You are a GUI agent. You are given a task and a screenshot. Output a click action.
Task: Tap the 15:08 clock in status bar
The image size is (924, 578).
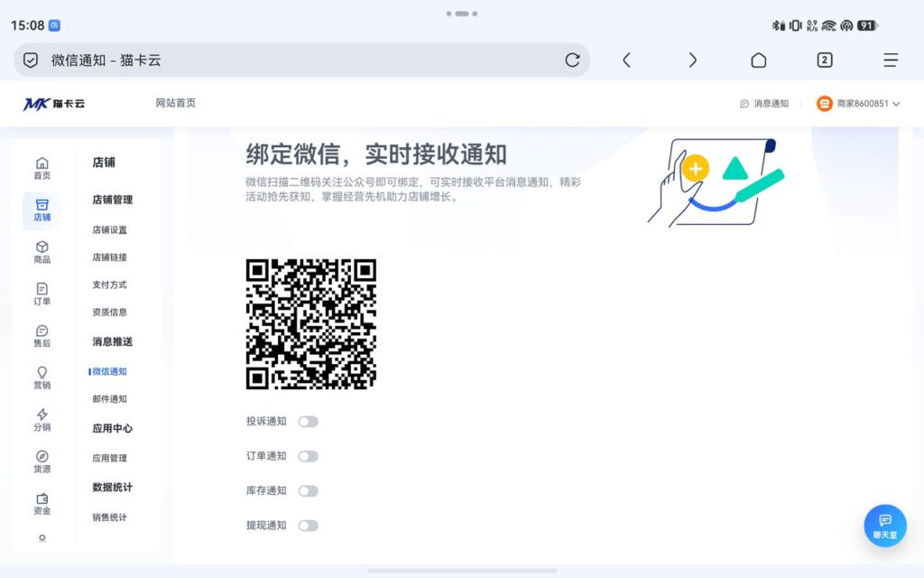(x=28, y=25)
